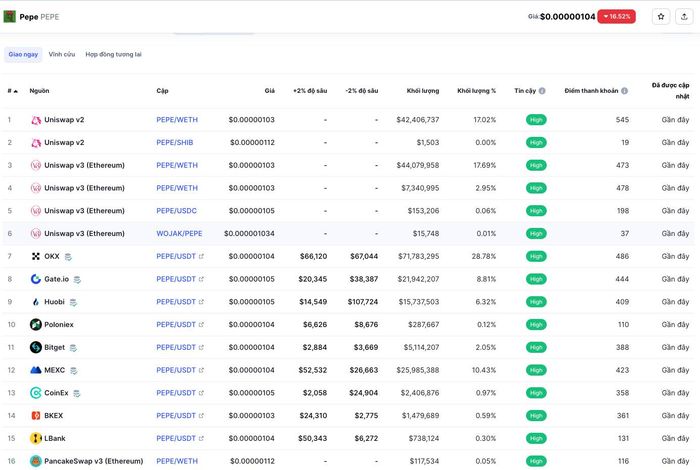Click the Uniswap v2 PEPE/WETH exchange logo
This screenshot has width=700, height=470.
pyautogui.click(x=36, y=120)
